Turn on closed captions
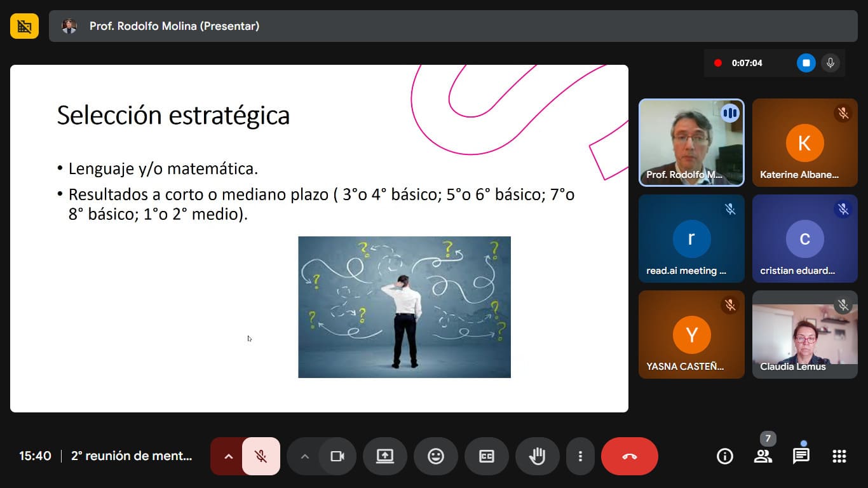Viewport: 868px width, 488px height. click(x=487, y=456)
